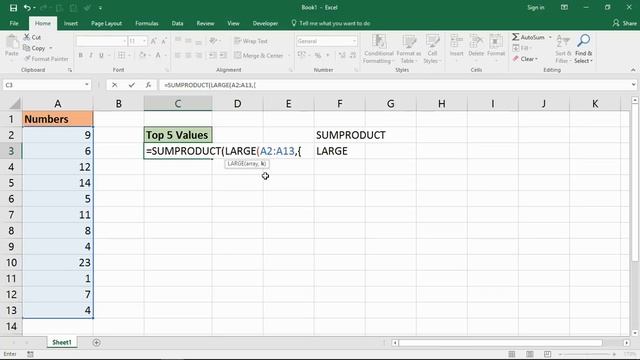Image resolution: width=640 pixels, height=360 pixels.
Task: Click cell F2 containing SUMPRODUCT
Action: pos(340,135)
